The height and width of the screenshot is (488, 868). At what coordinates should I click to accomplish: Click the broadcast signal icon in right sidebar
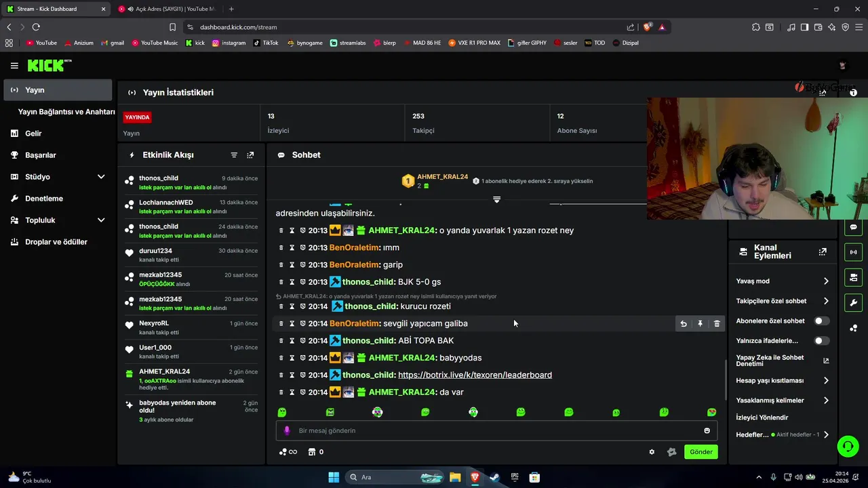point(853,252)
